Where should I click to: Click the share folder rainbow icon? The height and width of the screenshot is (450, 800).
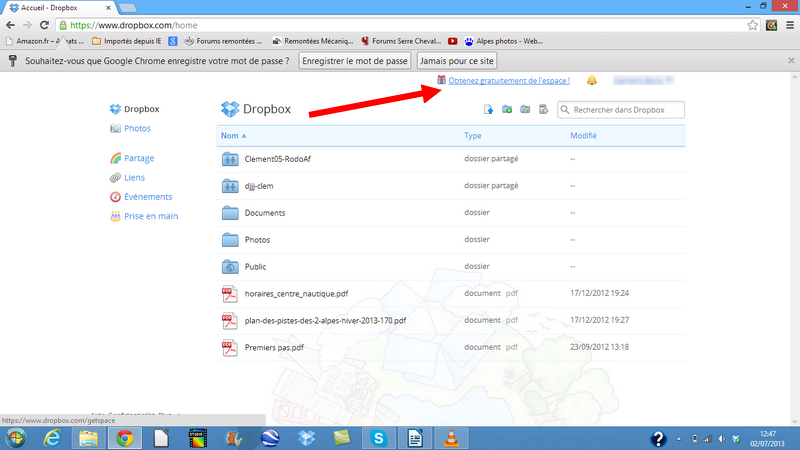coord(525,109)
